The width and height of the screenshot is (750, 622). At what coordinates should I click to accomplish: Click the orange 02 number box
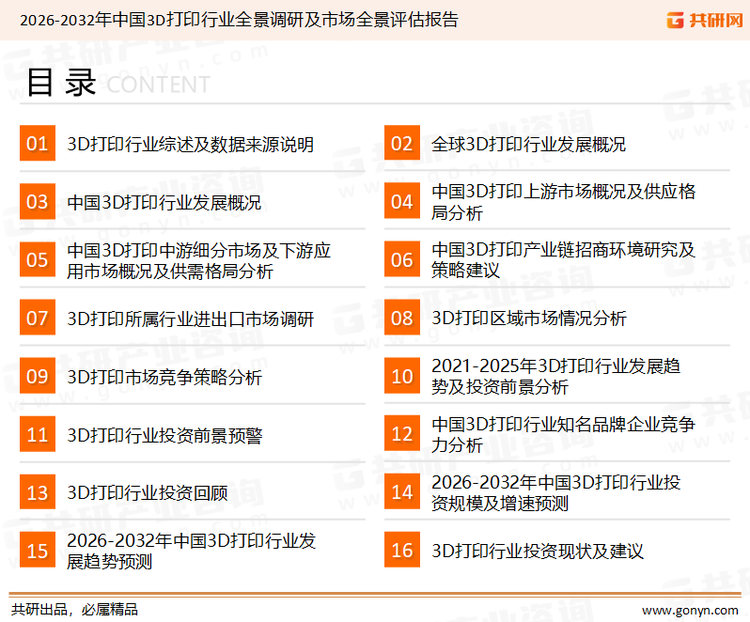tap(402, 143)
